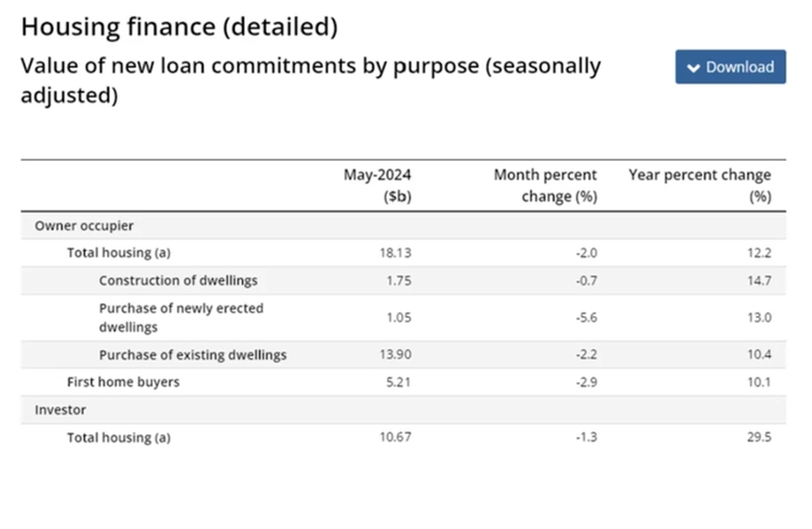Click the Month percent change column header
The width and height of the screenshot is (812, 529).
point(545,185)
